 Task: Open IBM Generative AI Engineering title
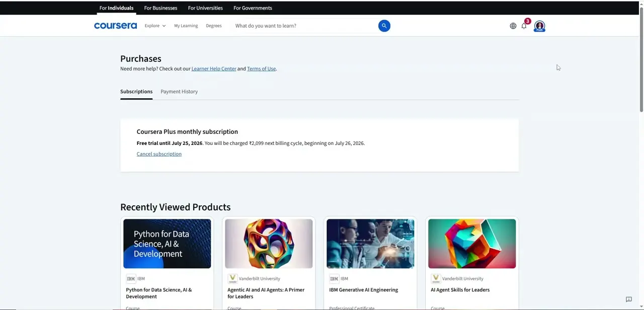[x=363, y=290]
